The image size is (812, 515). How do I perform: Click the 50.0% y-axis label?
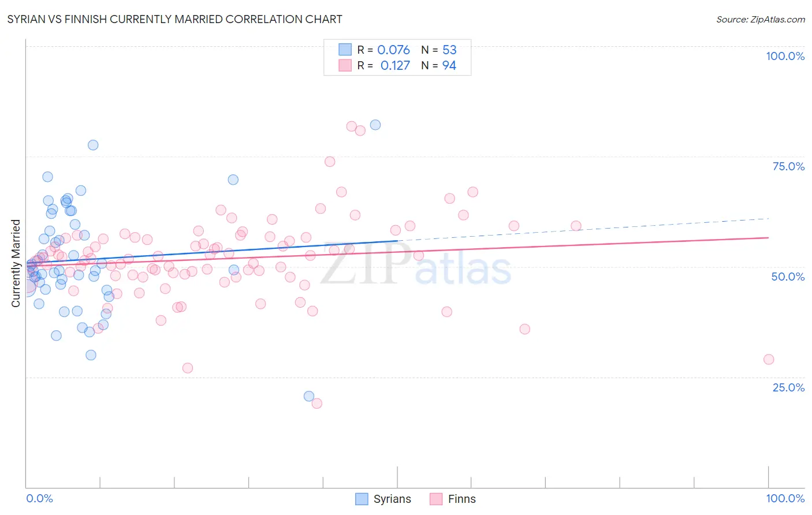tap(788, 277)
